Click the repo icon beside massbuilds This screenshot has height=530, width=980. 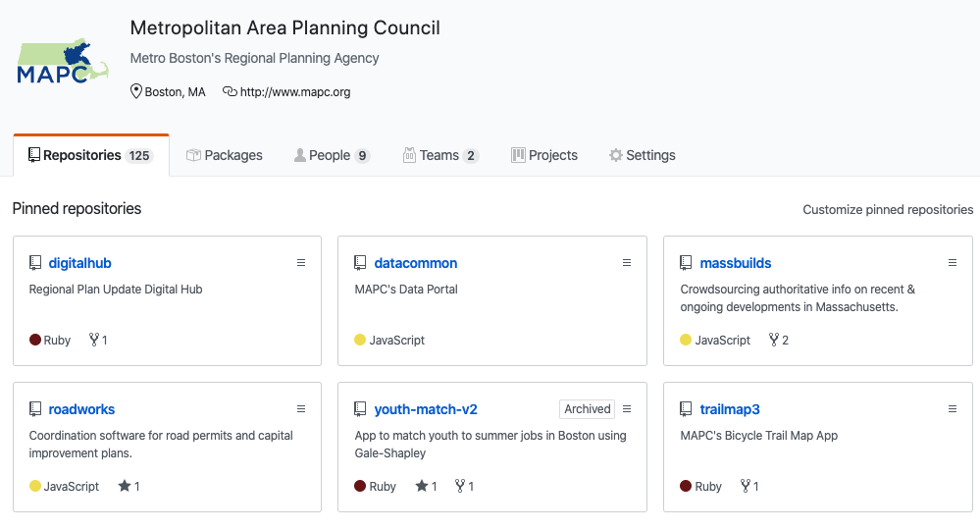686,263
